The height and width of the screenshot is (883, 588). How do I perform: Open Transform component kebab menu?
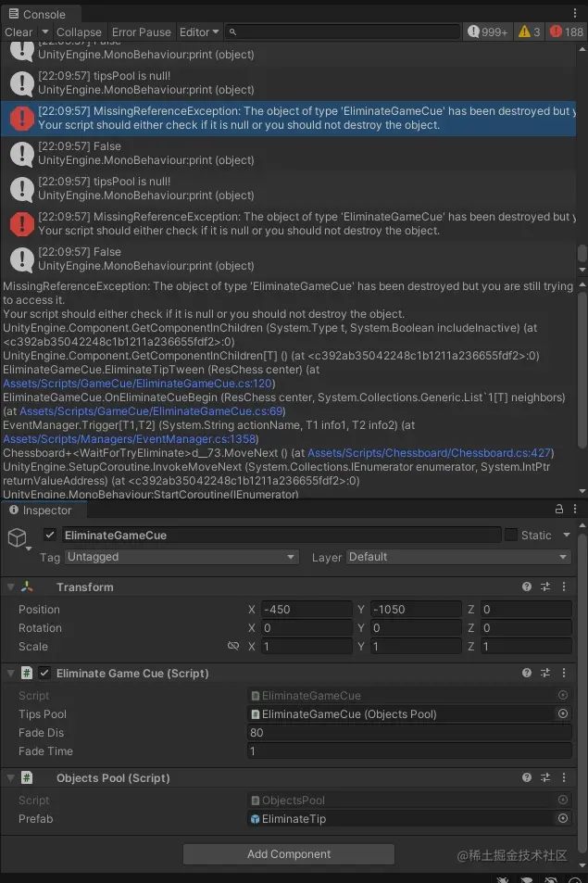[x=564, y=587]
